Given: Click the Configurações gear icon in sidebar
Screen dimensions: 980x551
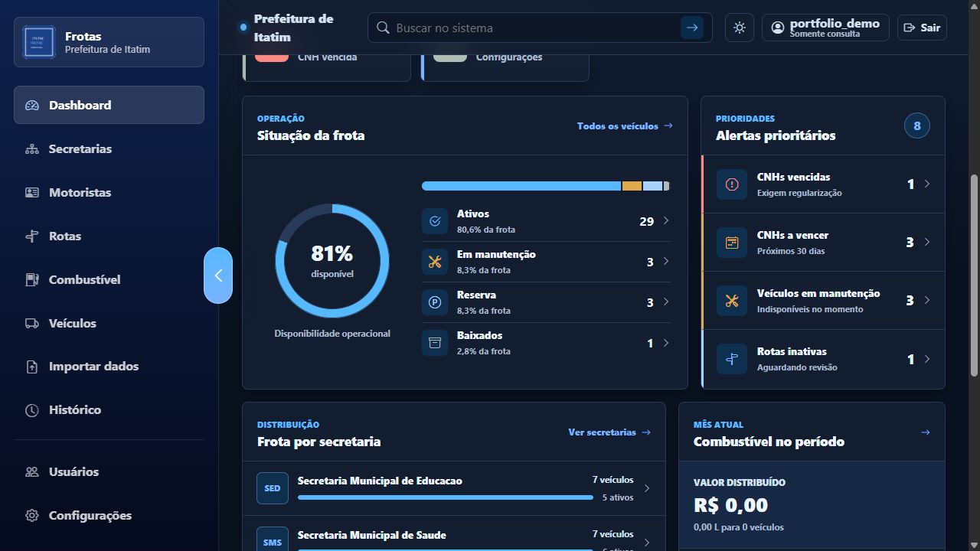Looking at the screenshot, I should (32, 516).
